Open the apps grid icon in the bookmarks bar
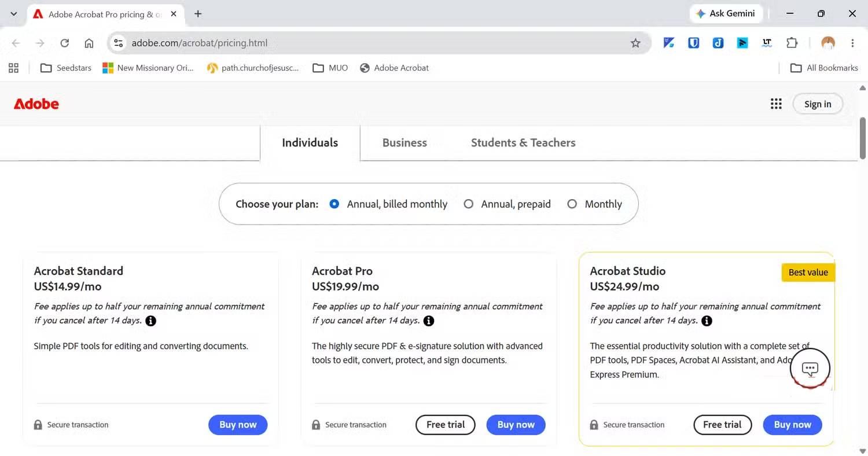The height and width of the screenshot is (456, 868). coord(14,68)
